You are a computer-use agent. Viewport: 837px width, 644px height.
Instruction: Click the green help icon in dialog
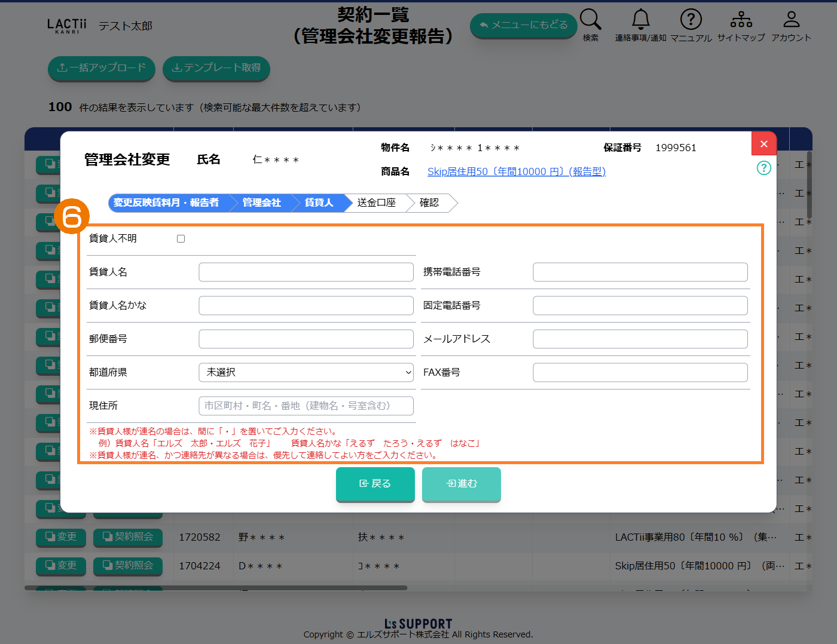point(763,168)
